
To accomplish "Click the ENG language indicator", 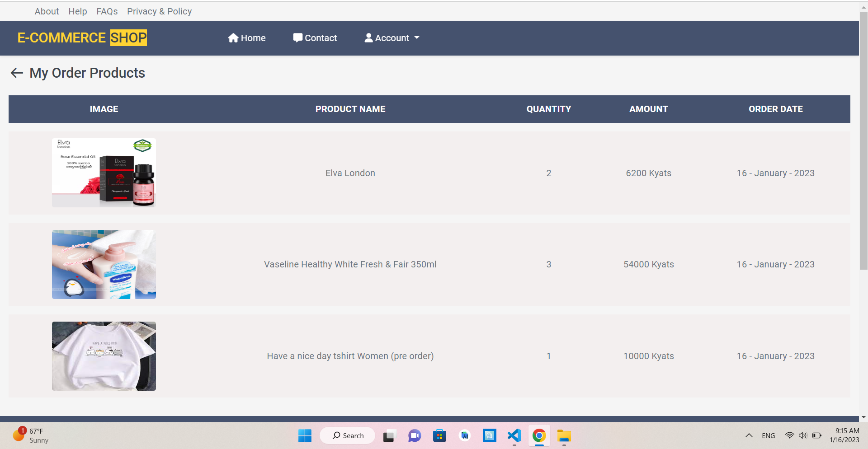I will coord(768,436).
